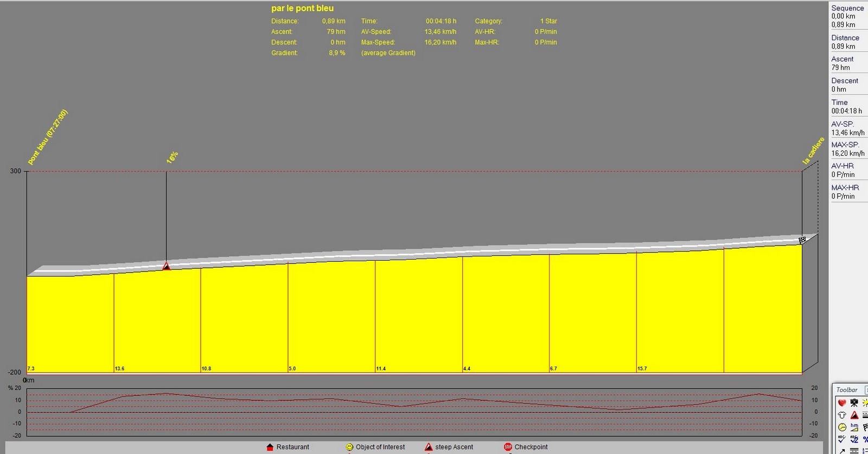This screenshot has width=868, height=454.
Task: Click the sidebar 'AV-SP.' heading
Action: tap(843, 124)
